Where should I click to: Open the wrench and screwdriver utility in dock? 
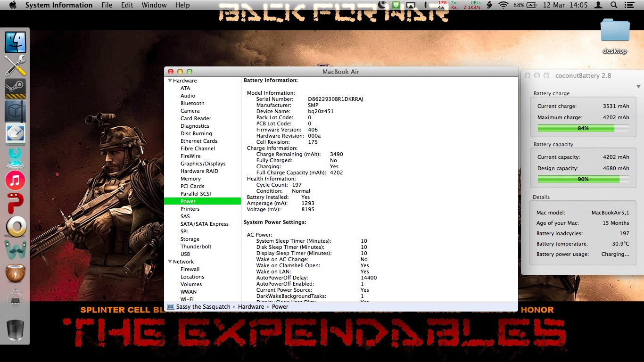tap(15, 66)
